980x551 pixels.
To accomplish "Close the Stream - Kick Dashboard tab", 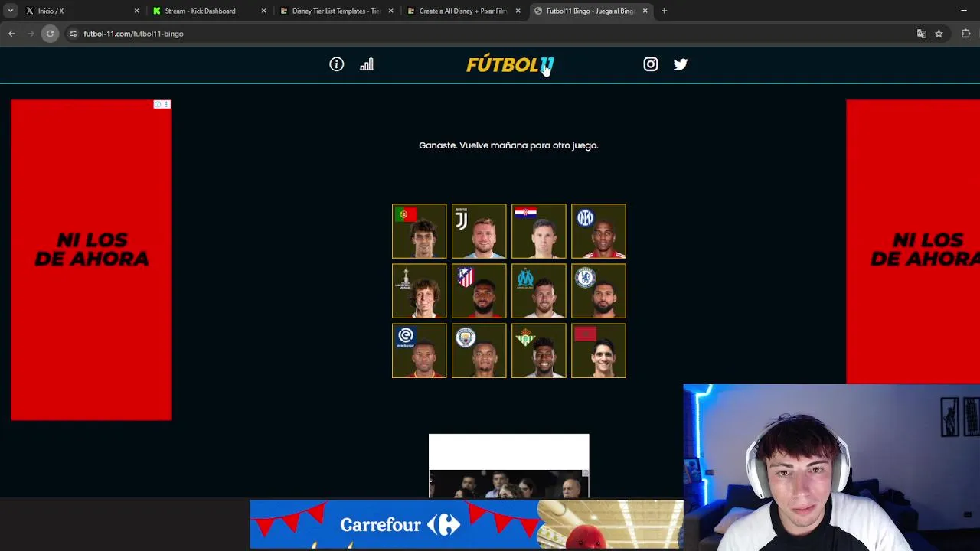I will tap(263, 11).
